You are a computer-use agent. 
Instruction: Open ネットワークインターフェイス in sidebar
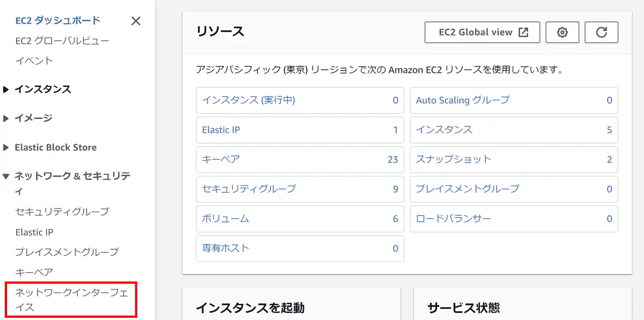[x=71, y=300]
